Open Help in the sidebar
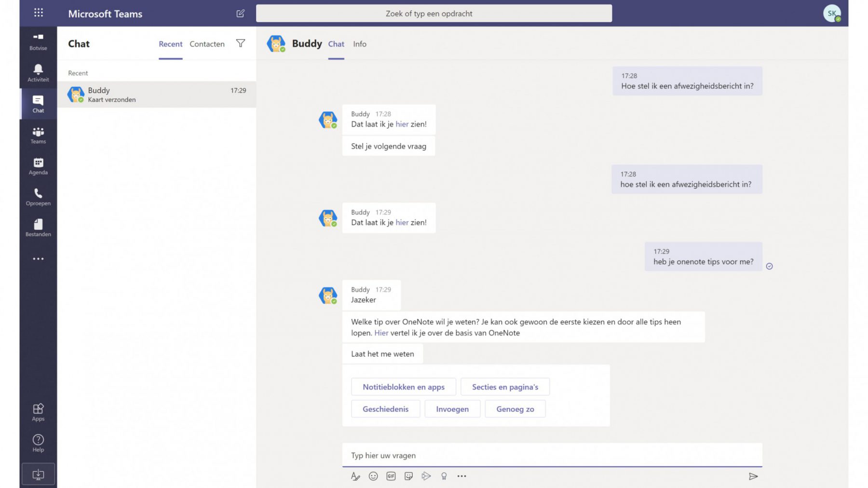Screen dimensions: 868x488 click(38, 443)
